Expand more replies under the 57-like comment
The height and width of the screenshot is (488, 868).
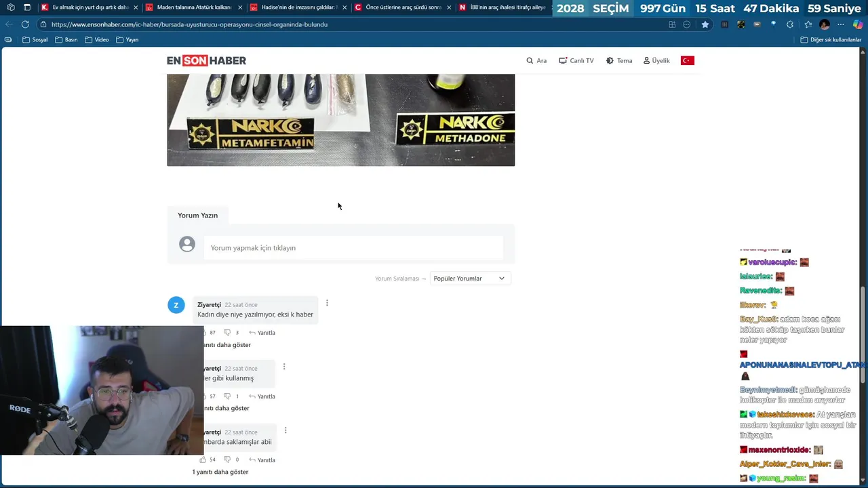[226, 408]
